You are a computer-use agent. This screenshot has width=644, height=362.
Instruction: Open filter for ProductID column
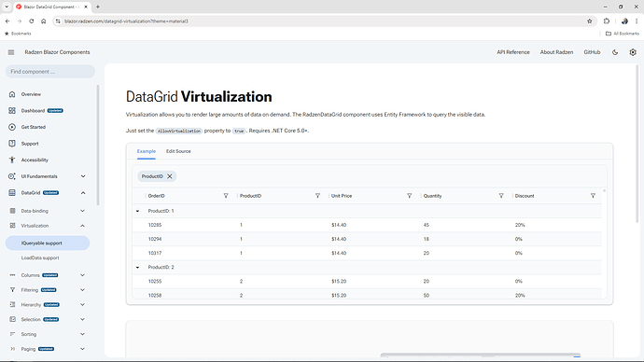(317, 196)
